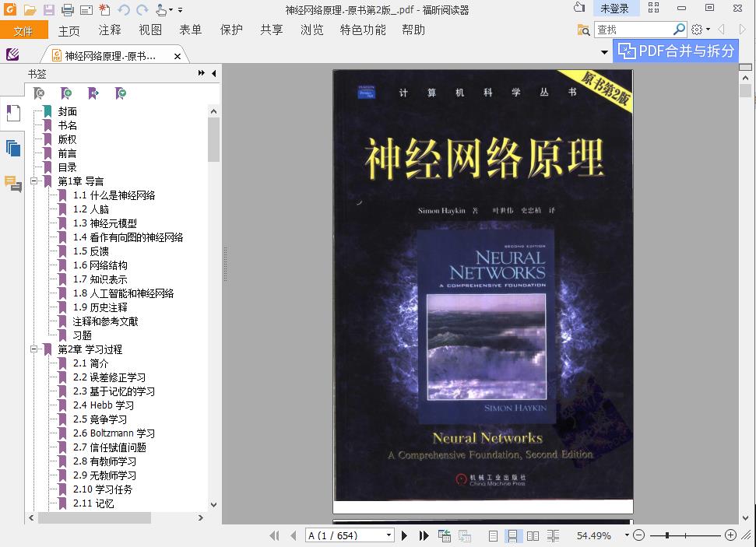Click the PDF合并与拆分 button
Image resolution: width=756 pixels, height=547 pixels.
point(676,51)
